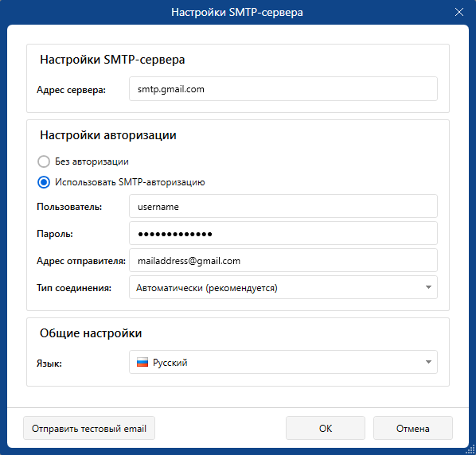Click the Использовать SMTP-авторизацию label text
This screenshot has height=455, width=476.
tap(130, 182)
